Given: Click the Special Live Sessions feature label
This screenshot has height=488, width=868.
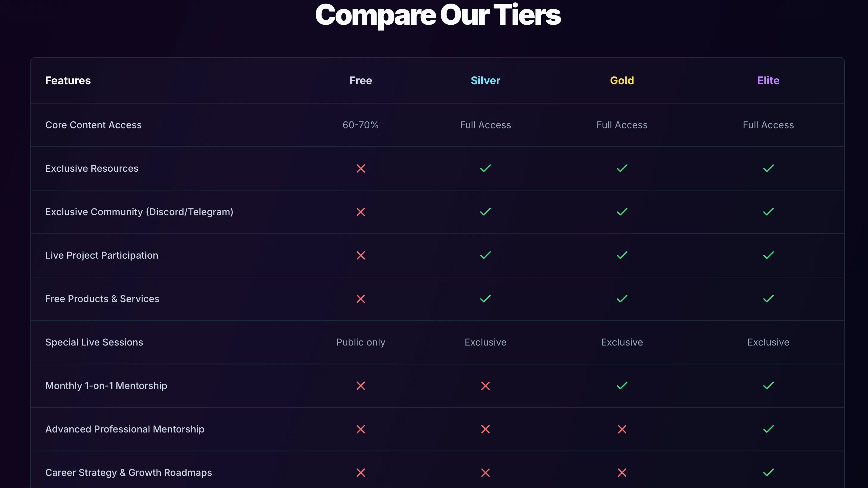Looking at the screenshot, I should tap(94, 342).
